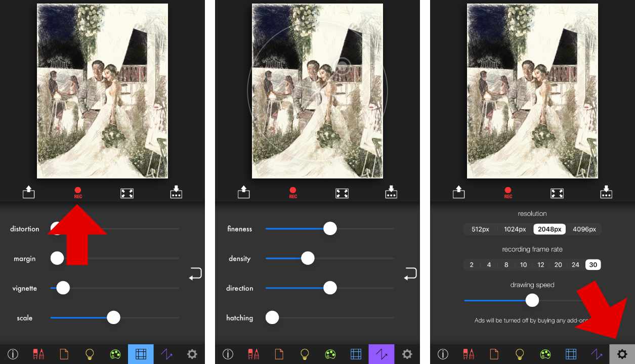Open the color palette panel
Image resolution: width=635 pixels, height=364 pixels.
115,354
